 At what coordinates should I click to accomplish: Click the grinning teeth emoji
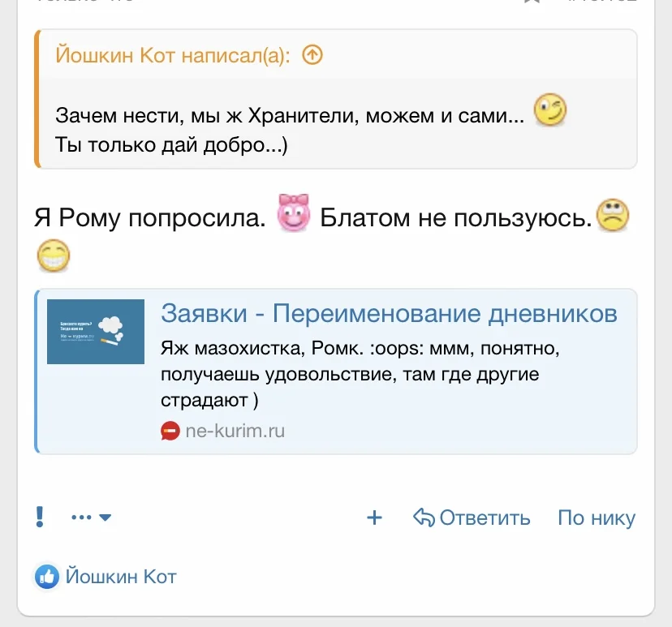(x=54, y=256)
